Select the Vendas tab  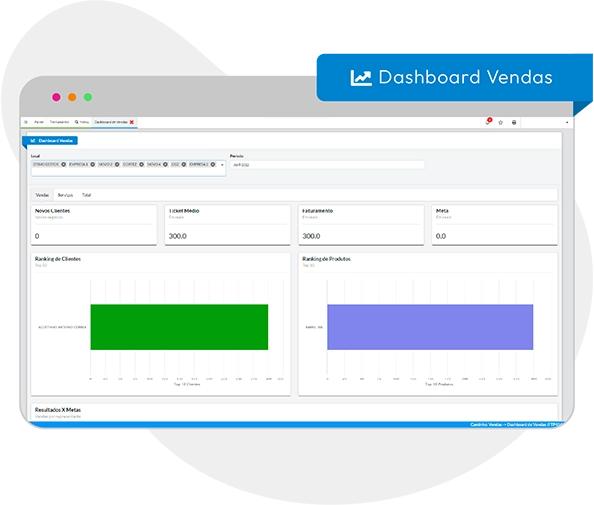point(42,195)
